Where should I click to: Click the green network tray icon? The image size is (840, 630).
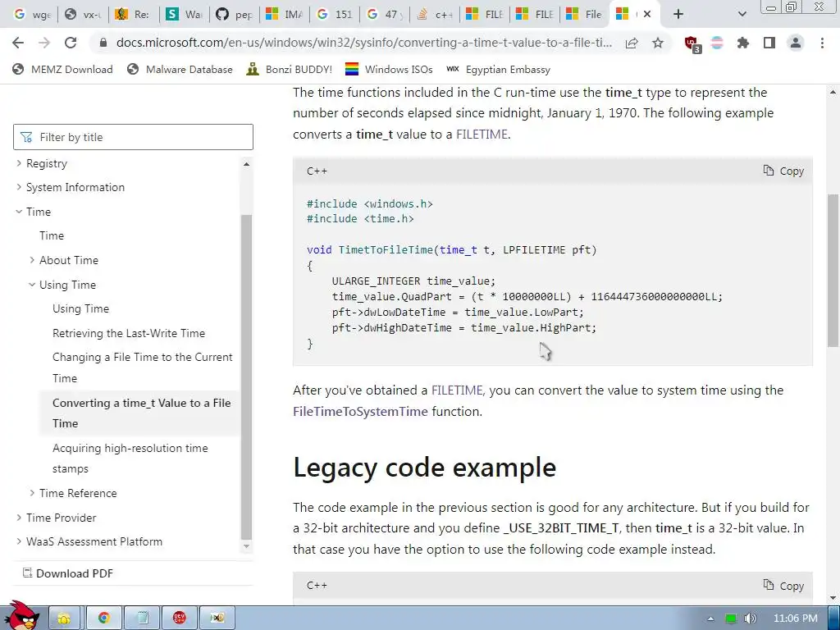coord(731,619)
